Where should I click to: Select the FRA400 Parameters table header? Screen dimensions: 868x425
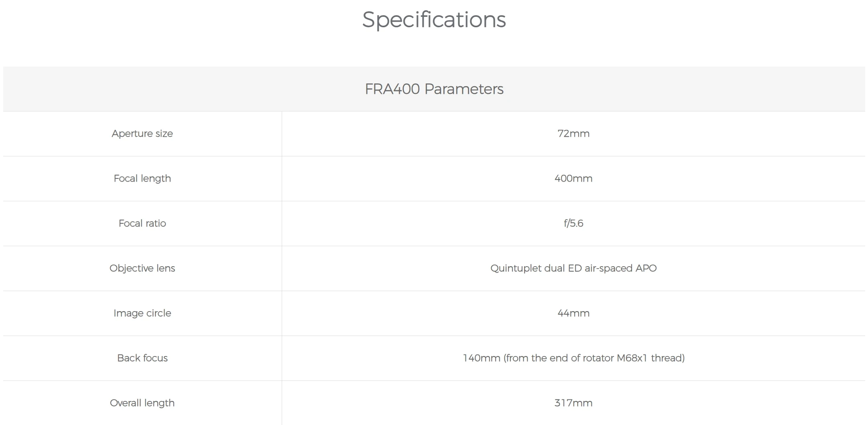[434, 89]
